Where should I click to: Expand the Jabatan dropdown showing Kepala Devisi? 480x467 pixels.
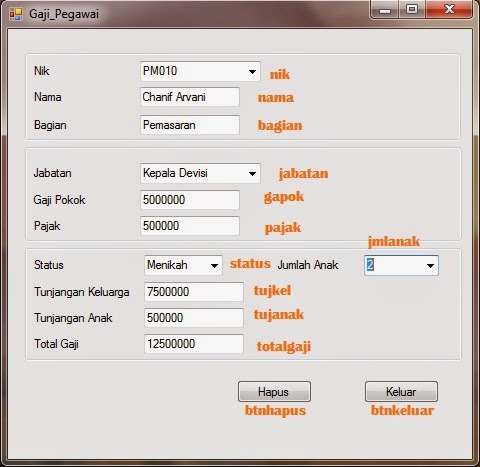200,173
